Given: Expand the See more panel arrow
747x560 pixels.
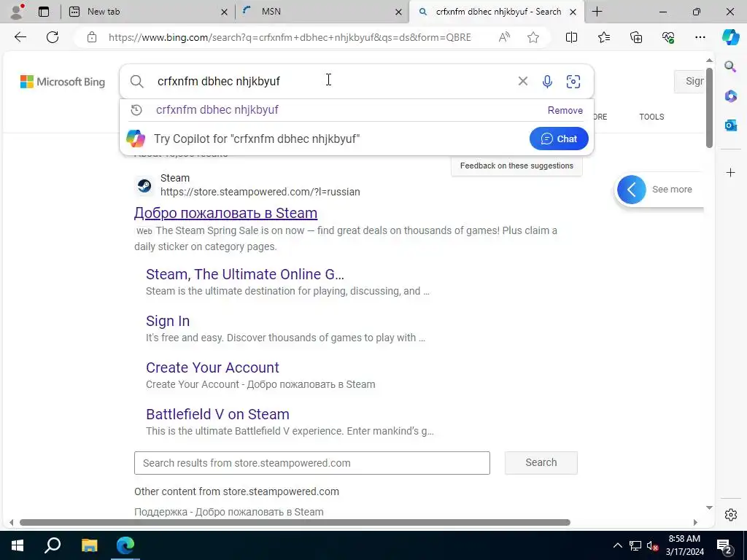Looking at the screenshot, I should coord(631,190).
